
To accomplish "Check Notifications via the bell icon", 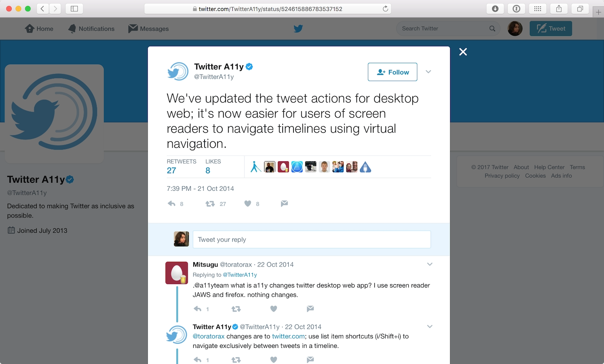I will click(x=91, y=28).
